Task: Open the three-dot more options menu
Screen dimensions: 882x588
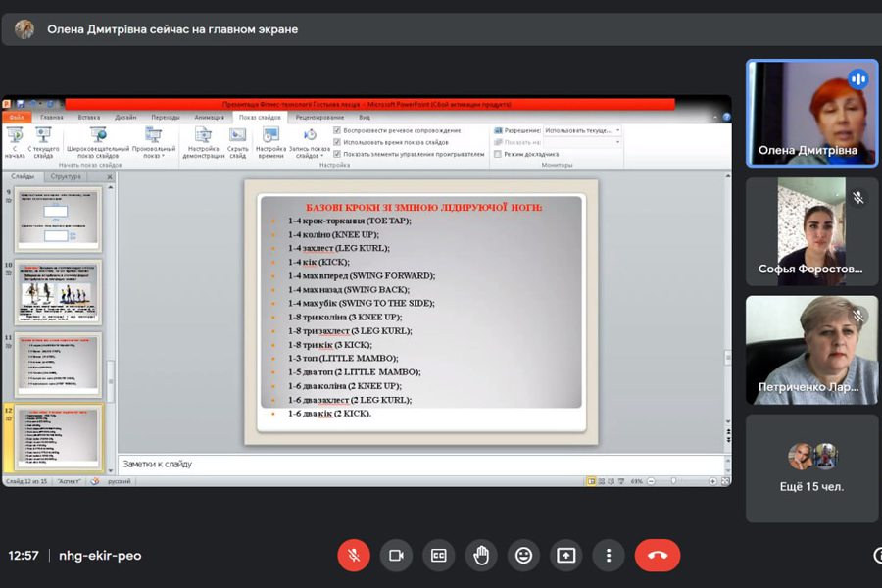Action: pos(609,556)
